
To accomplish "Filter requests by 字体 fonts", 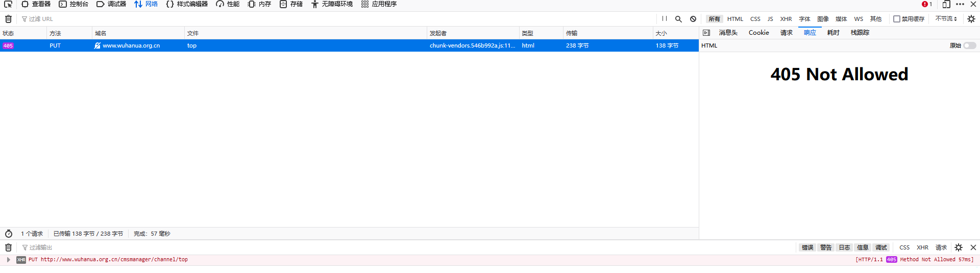I will [805, 19].
